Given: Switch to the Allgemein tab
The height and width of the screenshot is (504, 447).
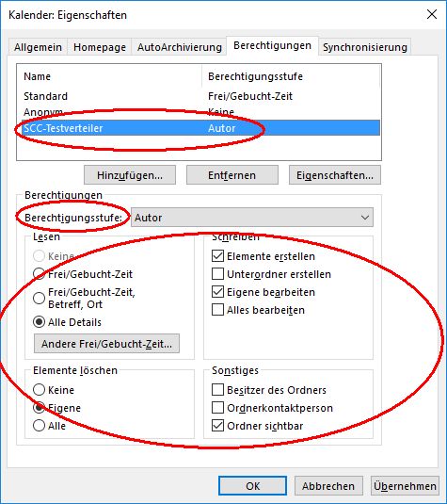Looking at the screenshot, I should tap(38, 47).
